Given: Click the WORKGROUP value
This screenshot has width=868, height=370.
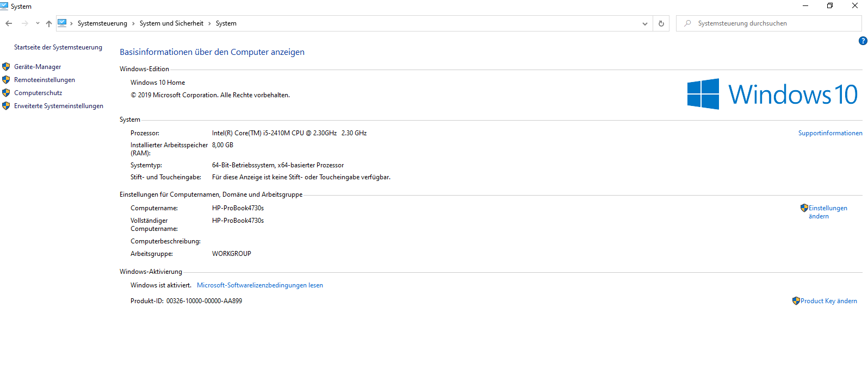Looking at the screenshot, I should pyautogui.click(x=232, y=254).
